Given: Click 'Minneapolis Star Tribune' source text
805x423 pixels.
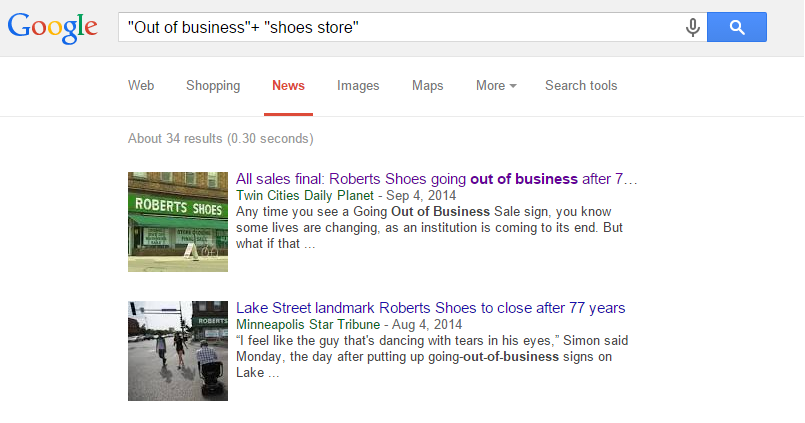Looking at the screenshot, I should coord(308,324).
